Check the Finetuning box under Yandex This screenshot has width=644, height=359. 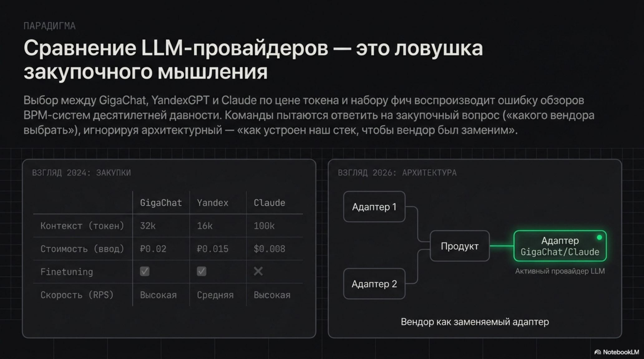coord(202,271)
